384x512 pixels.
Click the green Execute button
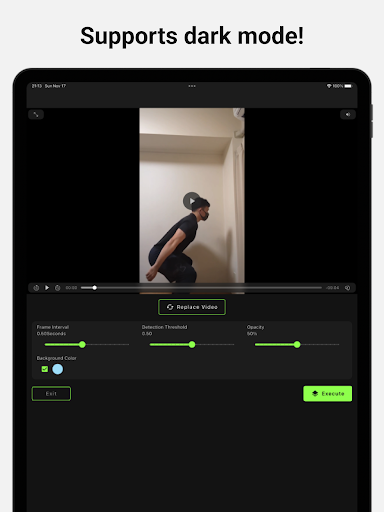coord(328,394)
